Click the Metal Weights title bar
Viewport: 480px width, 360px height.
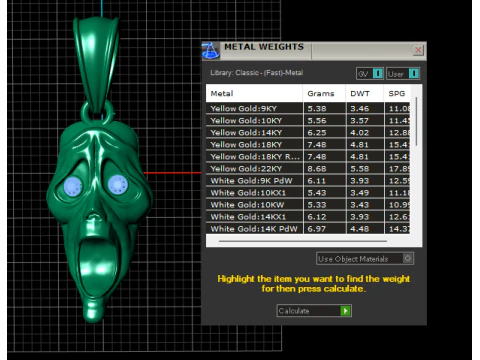(314, 51)
